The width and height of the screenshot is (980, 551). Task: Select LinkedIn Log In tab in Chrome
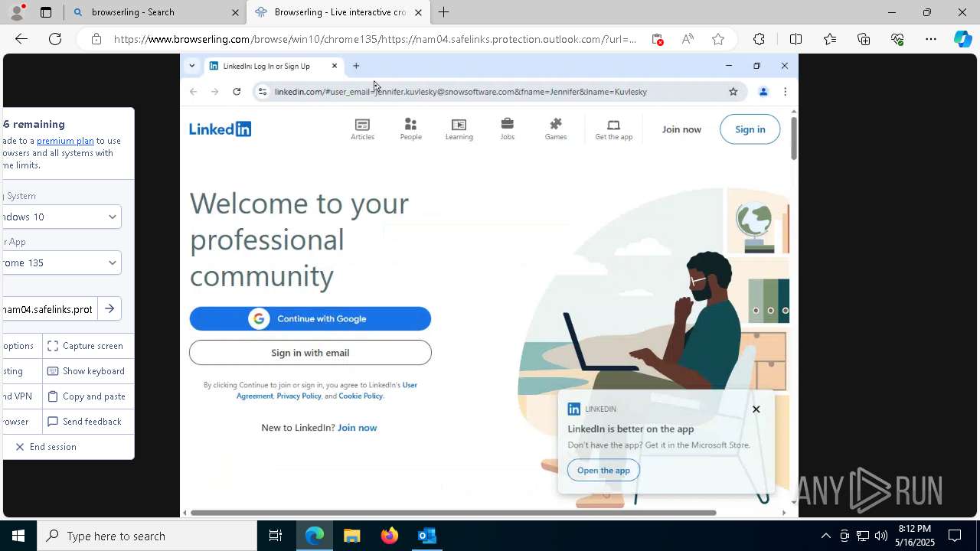tap(266, 66)
